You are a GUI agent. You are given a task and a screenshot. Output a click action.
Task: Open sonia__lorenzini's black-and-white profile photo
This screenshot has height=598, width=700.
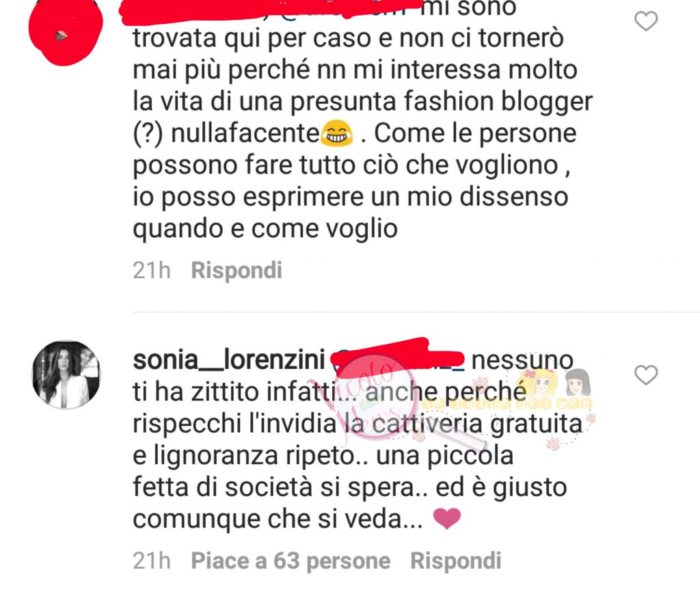pos(66,375)
